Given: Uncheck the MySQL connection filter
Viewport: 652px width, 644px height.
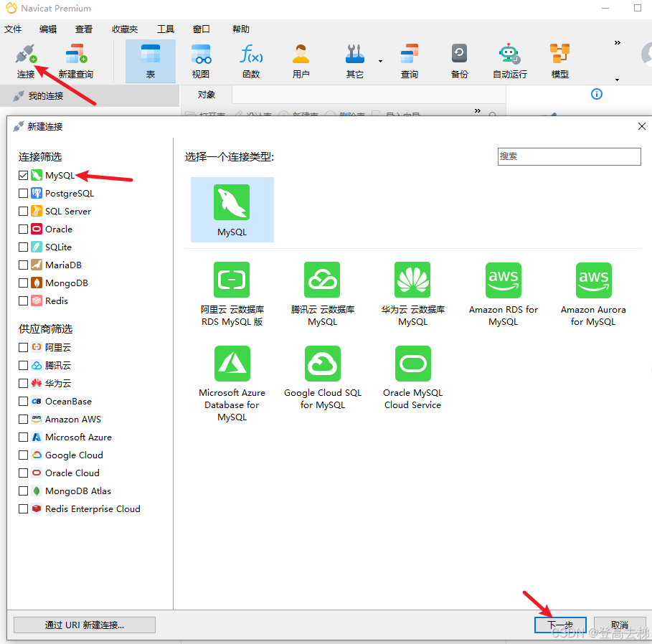Looking at the screenshot, I should (x=23, y=176).
